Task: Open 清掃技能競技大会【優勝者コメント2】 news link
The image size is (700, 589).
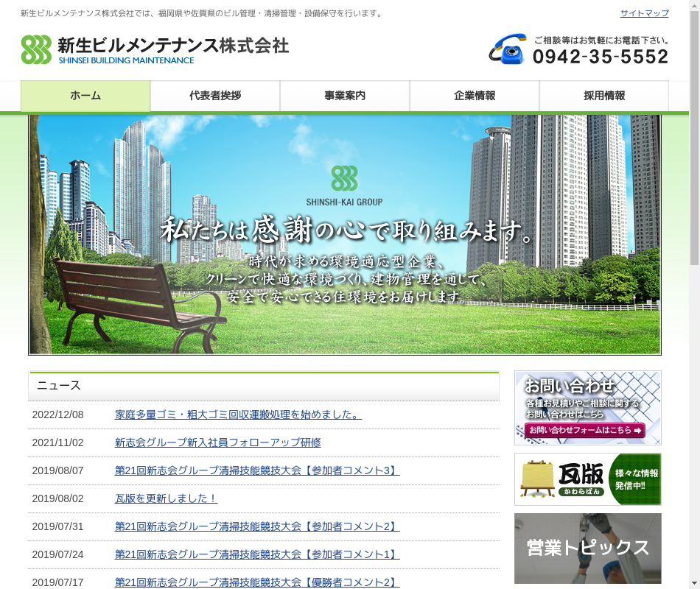Action: [x=257, y=582]
